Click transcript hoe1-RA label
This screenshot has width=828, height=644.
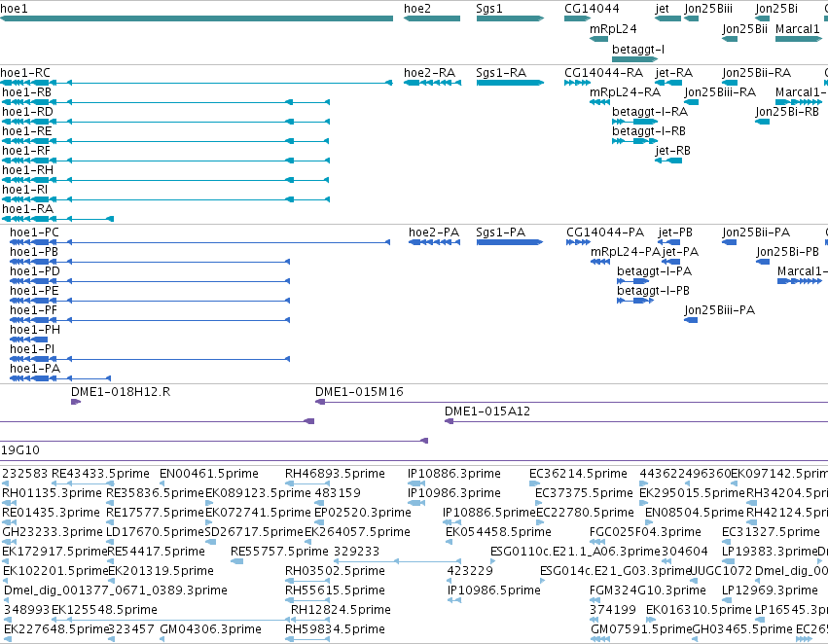[x=27, y=209]
